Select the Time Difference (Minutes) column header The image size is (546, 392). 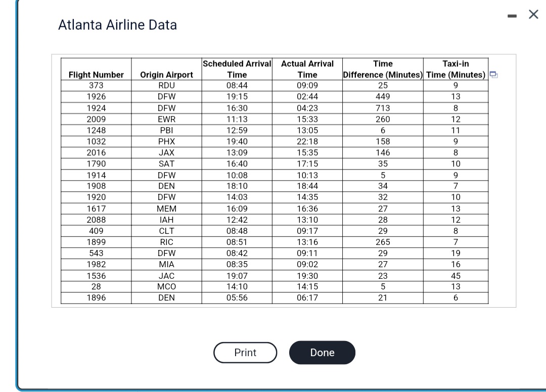pos(383,69)
